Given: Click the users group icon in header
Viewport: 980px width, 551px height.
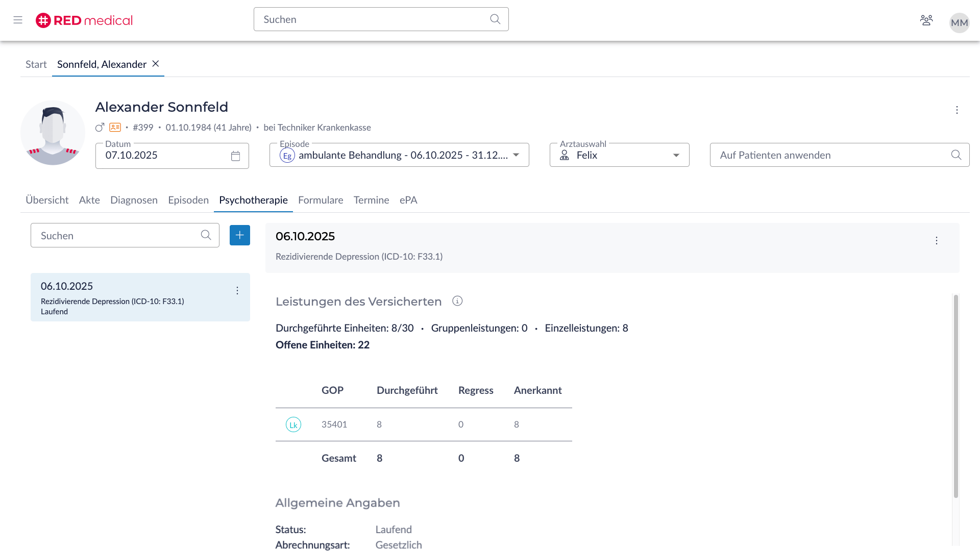Looking at the screenshot, I should pyautogui.click(x=926, y=20).
